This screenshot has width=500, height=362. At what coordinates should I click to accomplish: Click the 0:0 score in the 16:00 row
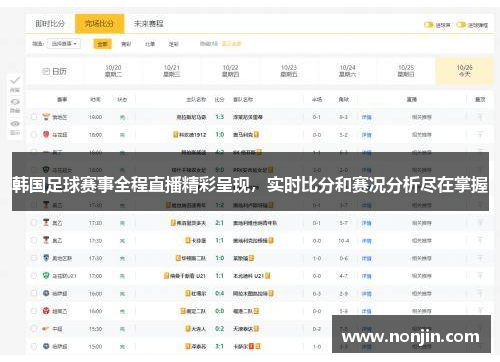(219, 311)
